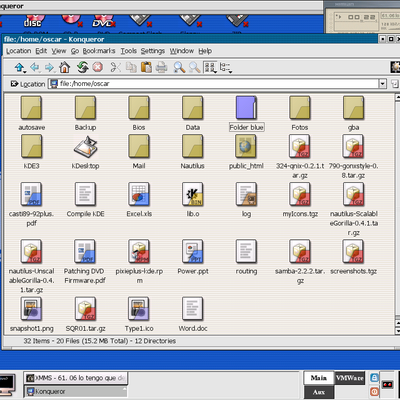The image size is (400, 400).
Task: Switch to XMMS taskbar entry
Action: tap(75, 378)
